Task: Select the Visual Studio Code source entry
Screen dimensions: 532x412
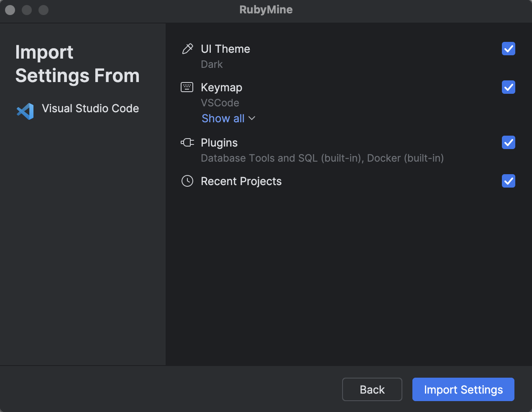Action: 90,108
